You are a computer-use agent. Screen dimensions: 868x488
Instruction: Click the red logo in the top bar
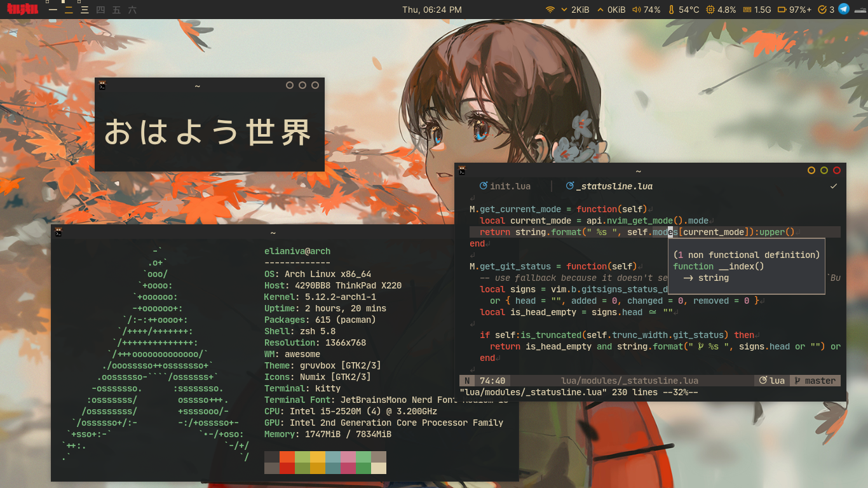22,10
